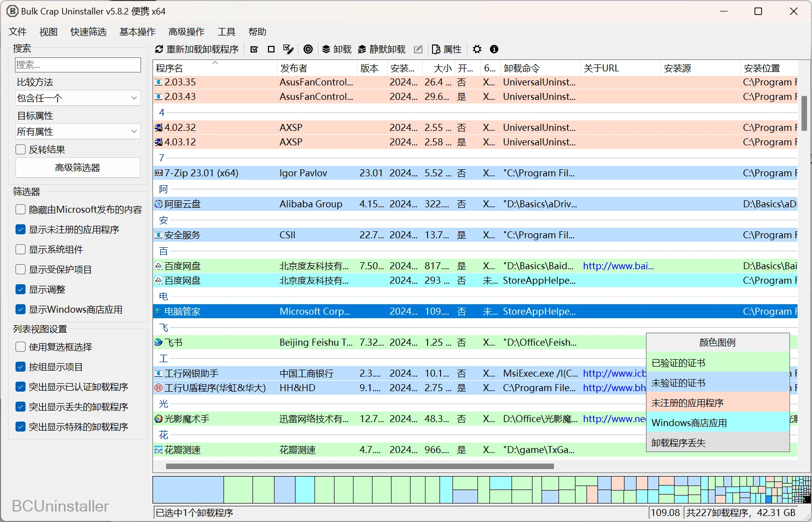Enable hide Microsoft published items checkbox

click(20, 209)
